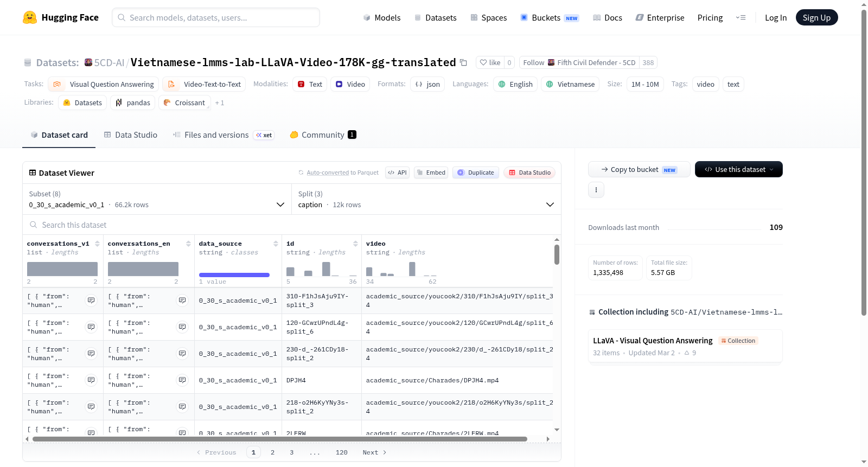Open the conversation icon in the DPJH4 row's conversations_v1 cell
The width and height of the screenshot is (868, 467).
coord(91,380)
